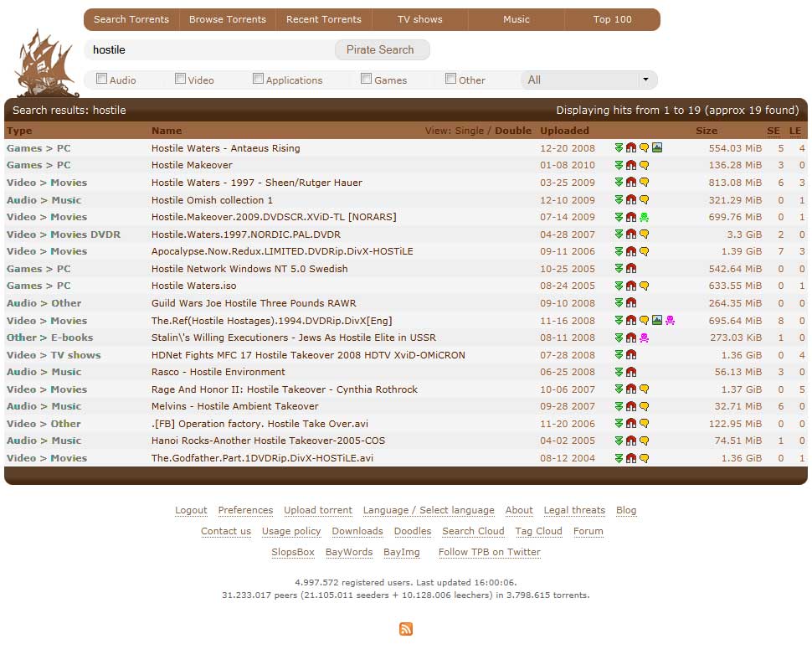The height and width of the screenshot is (670, 812).
Task: Click the TV shows category in HDNet row
Action: click(x=75, y=355)
